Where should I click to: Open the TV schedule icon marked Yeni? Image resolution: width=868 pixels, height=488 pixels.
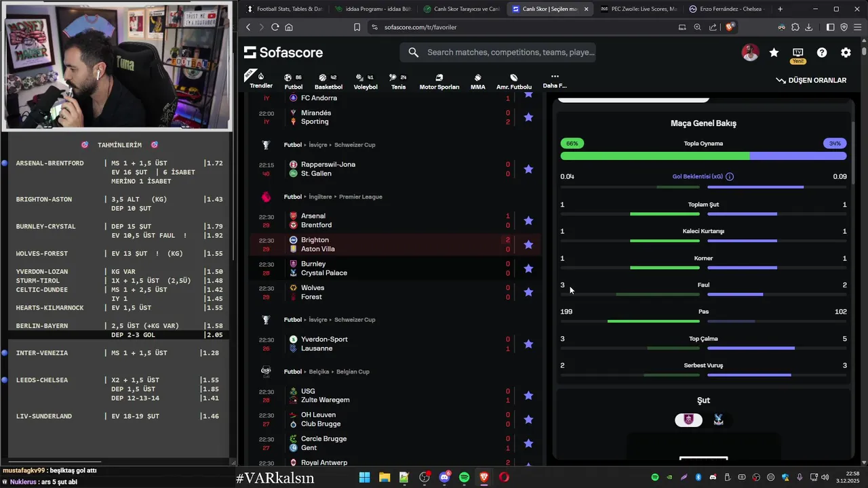(x=797, y=54)
